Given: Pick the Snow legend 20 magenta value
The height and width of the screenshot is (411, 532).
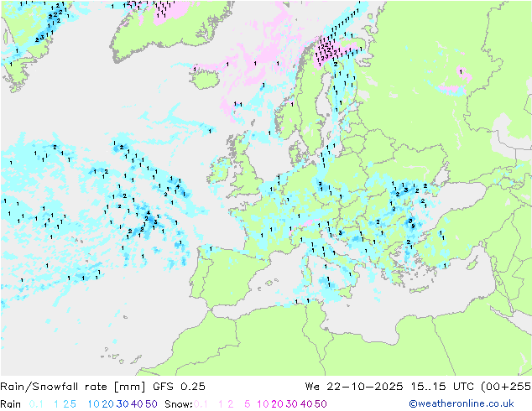Looking at the screenshot, I should pos(278,404).
